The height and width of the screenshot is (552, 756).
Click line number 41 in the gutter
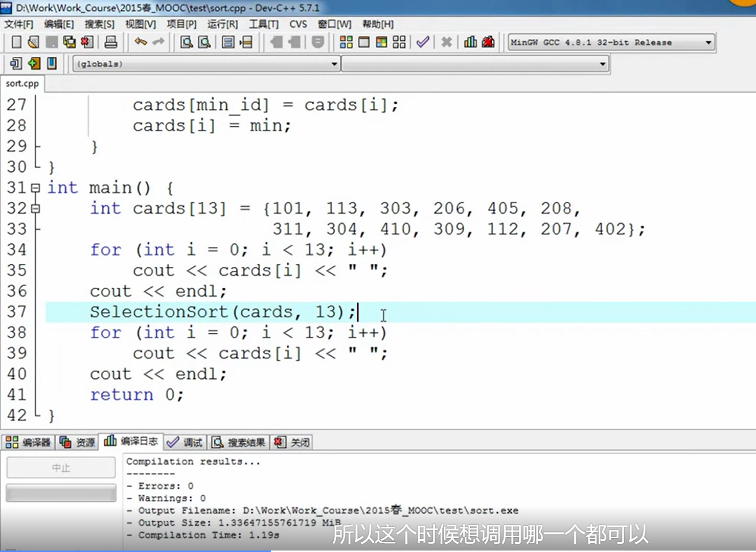pyautogui.click(x=16, y=395)
